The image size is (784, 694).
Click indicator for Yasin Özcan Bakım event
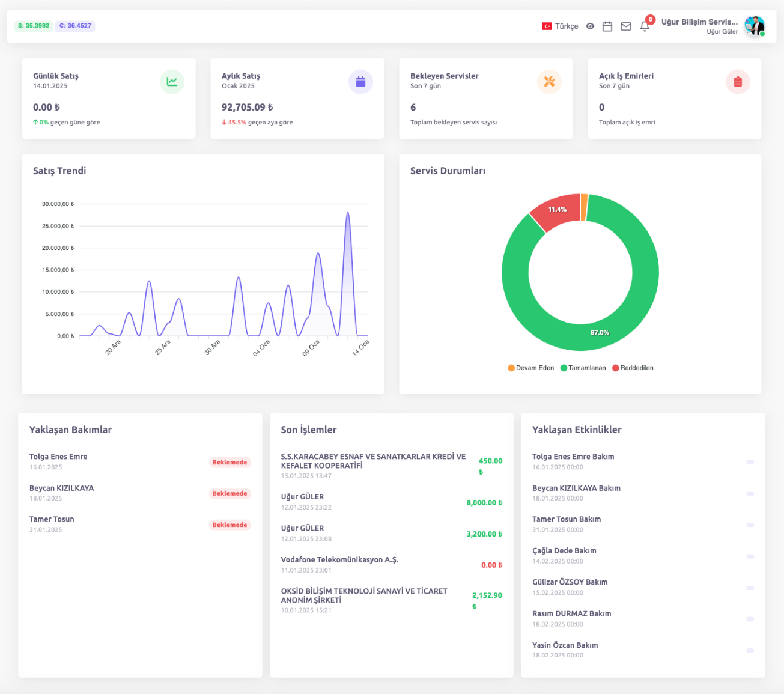click(750, 651)
